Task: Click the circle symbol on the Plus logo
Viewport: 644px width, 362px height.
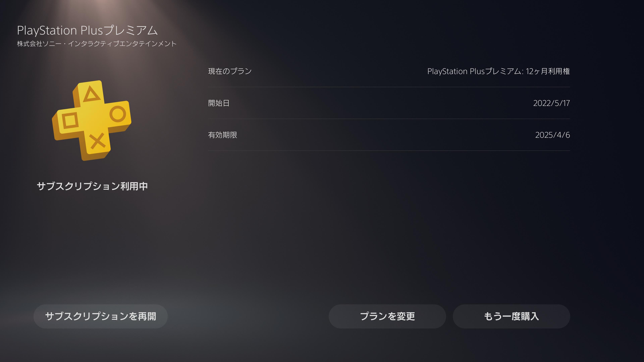Action: [x=118, y=114]
